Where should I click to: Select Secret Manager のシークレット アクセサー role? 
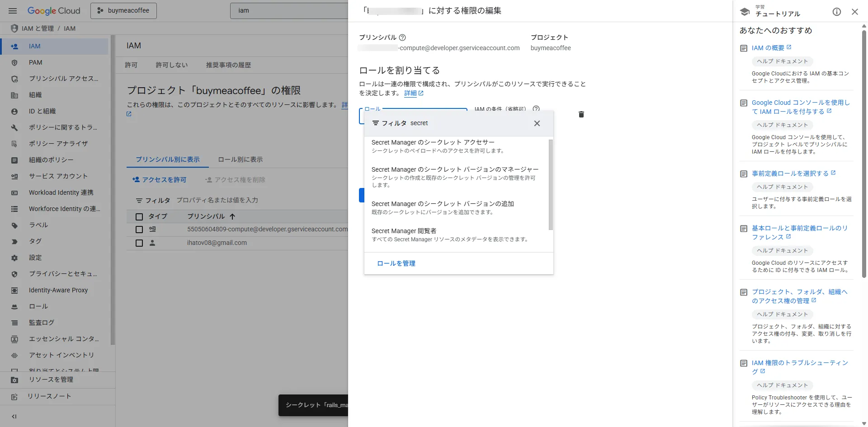pos(457,146)
